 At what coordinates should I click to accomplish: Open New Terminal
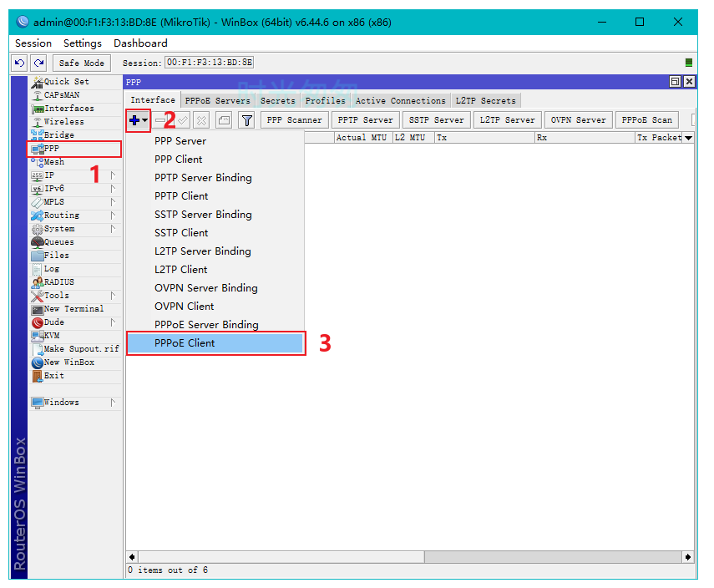point(75,309)
